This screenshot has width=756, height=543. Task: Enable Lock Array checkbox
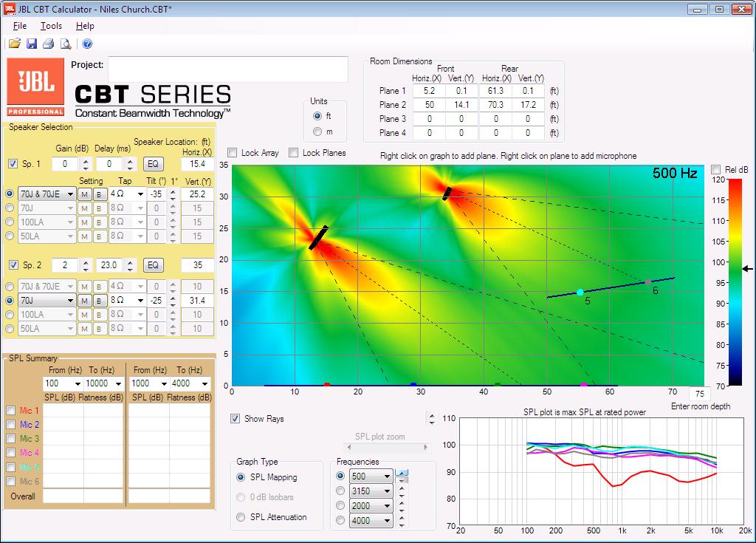click(233, 153)
